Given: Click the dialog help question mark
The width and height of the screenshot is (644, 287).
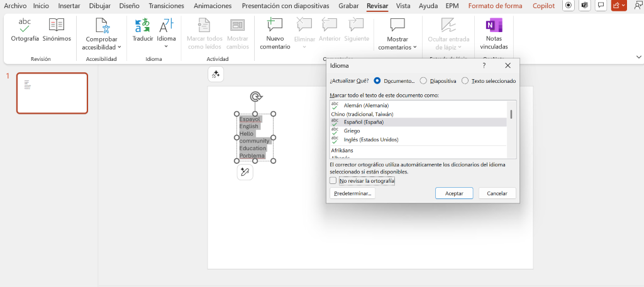Looking at the screenshot, I should pyautogui.click(x=484, y=65).
